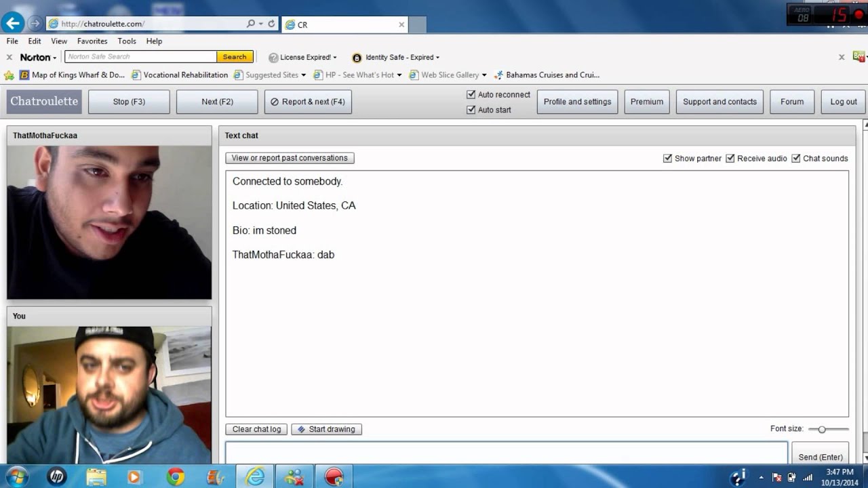Viewport: 868px width, 488px height.
Task: Click the Next (F2) button
Action: 217,102
